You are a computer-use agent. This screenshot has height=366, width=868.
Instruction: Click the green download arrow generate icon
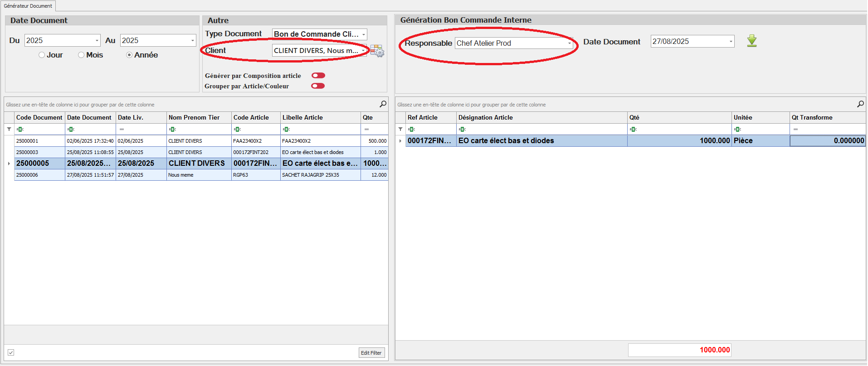tap(751, 41)
